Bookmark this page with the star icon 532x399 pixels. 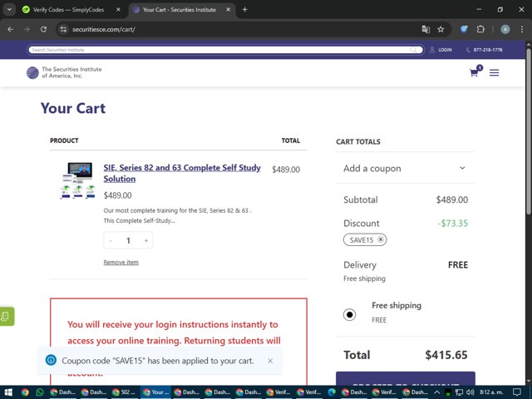click(x=441, y=30)
